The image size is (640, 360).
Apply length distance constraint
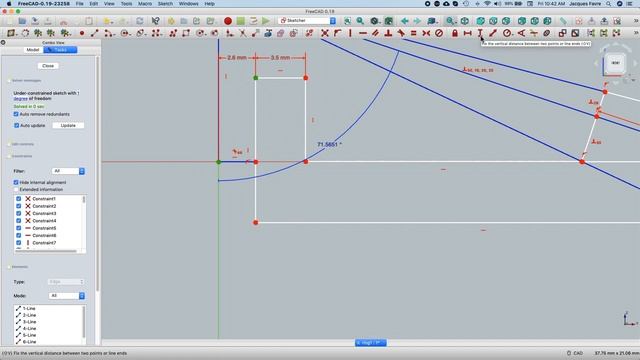tap(493, 33)
